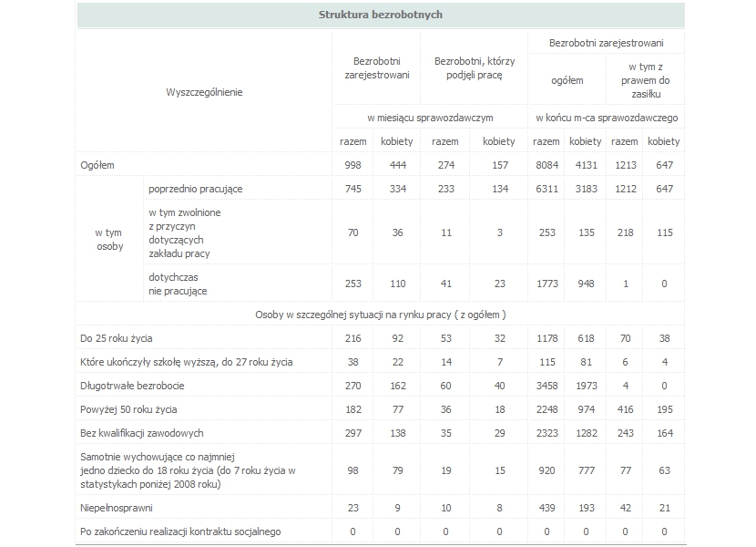Select the cell showing 3458

(x=546, y=386)
